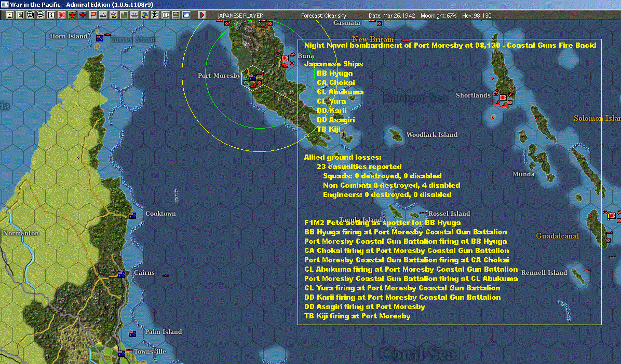Click the Normanton map label

click(21, 233)
